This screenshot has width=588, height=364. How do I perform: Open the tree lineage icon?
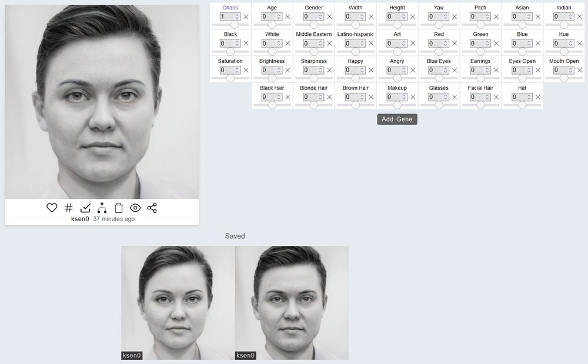point(102,208)
